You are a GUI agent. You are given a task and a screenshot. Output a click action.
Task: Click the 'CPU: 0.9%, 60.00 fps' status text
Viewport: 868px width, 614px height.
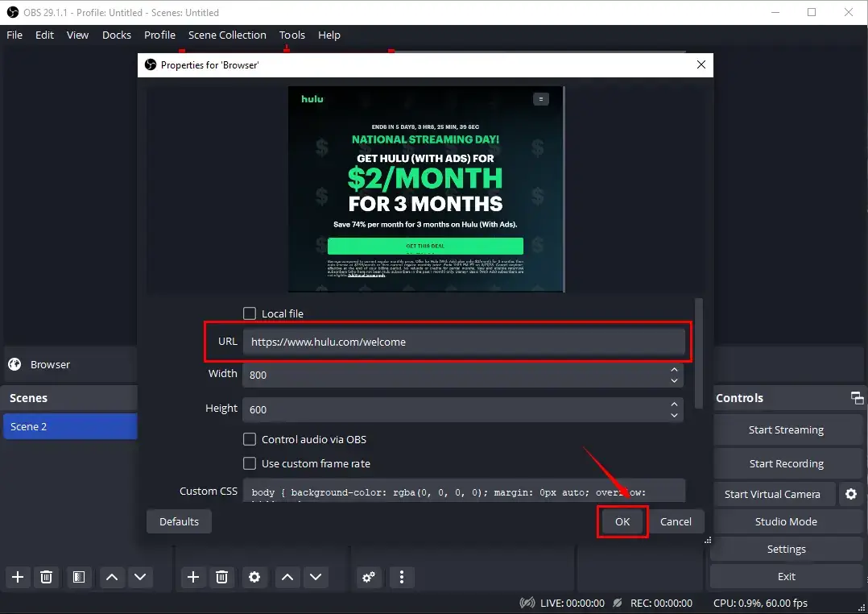(x=760, y=603)
